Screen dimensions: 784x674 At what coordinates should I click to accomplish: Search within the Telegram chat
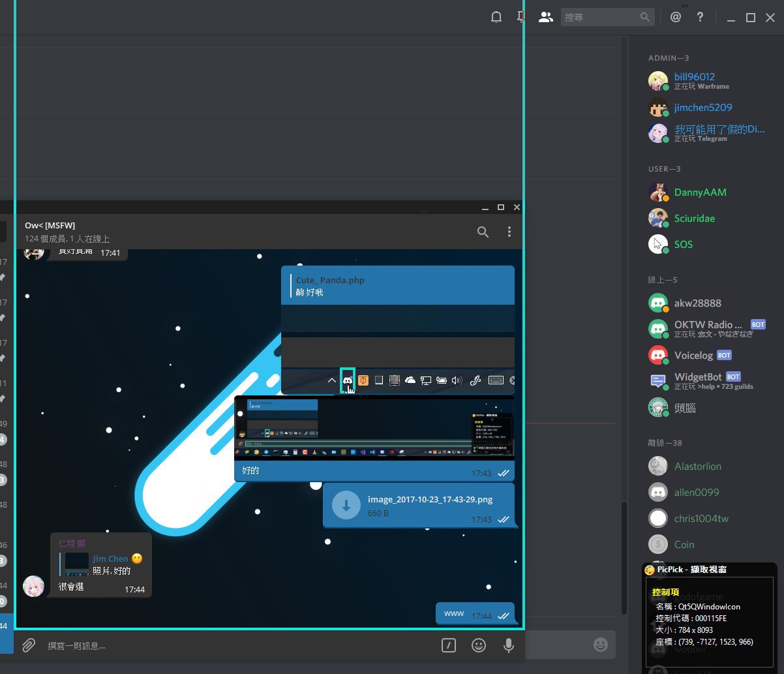point(483,232)
